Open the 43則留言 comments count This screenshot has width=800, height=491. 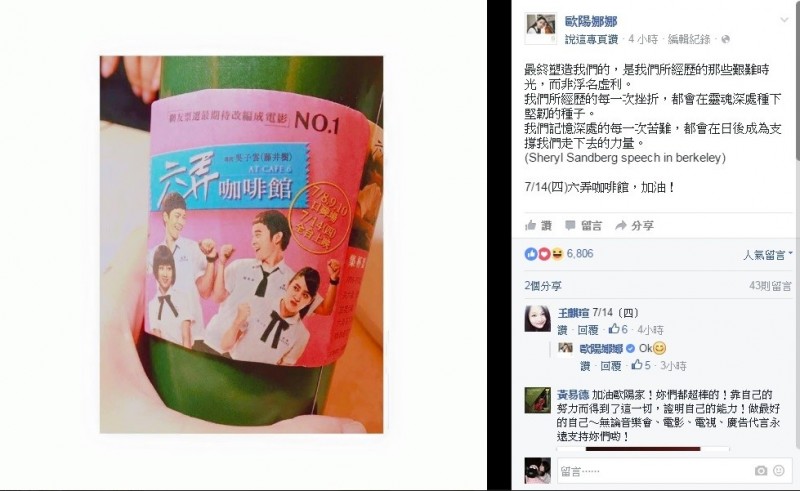[770, 286]
